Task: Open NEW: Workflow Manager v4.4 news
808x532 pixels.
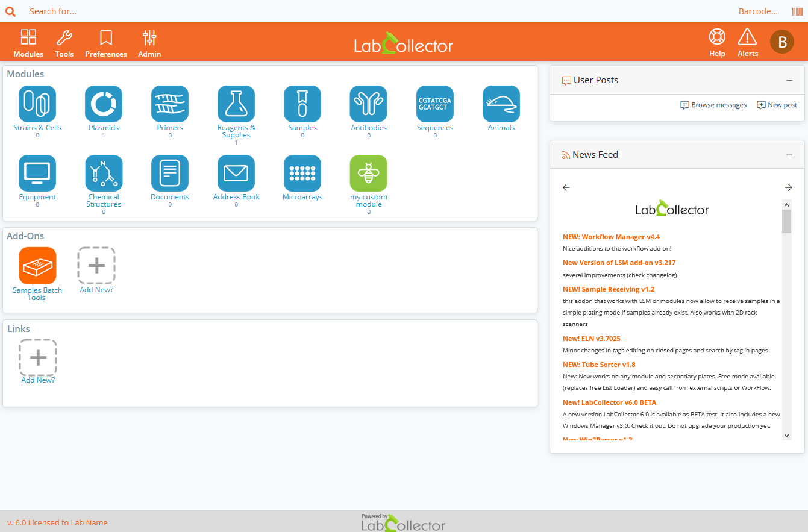Action: point(611,237)
